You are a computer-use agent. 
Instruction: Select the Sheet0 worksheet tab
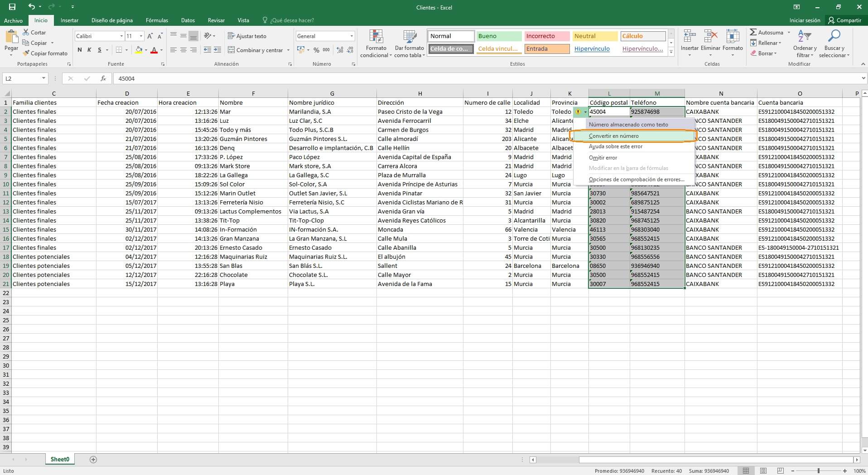point(59,459)
